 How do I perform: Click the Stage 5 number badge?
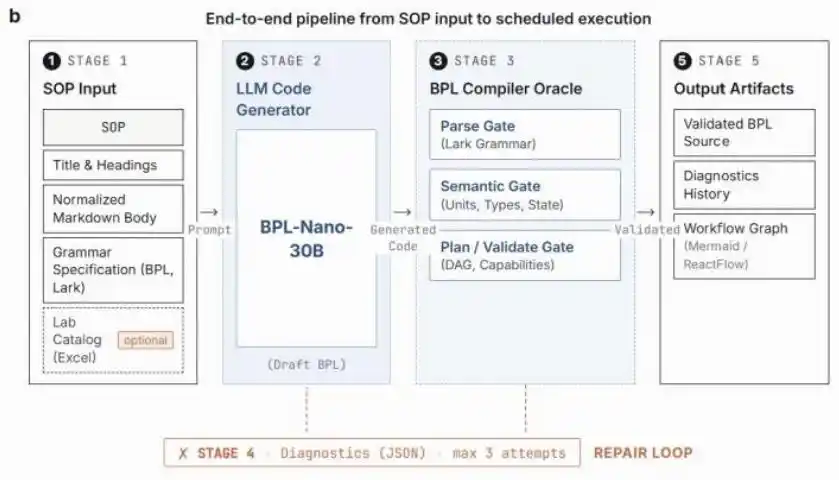682,61
